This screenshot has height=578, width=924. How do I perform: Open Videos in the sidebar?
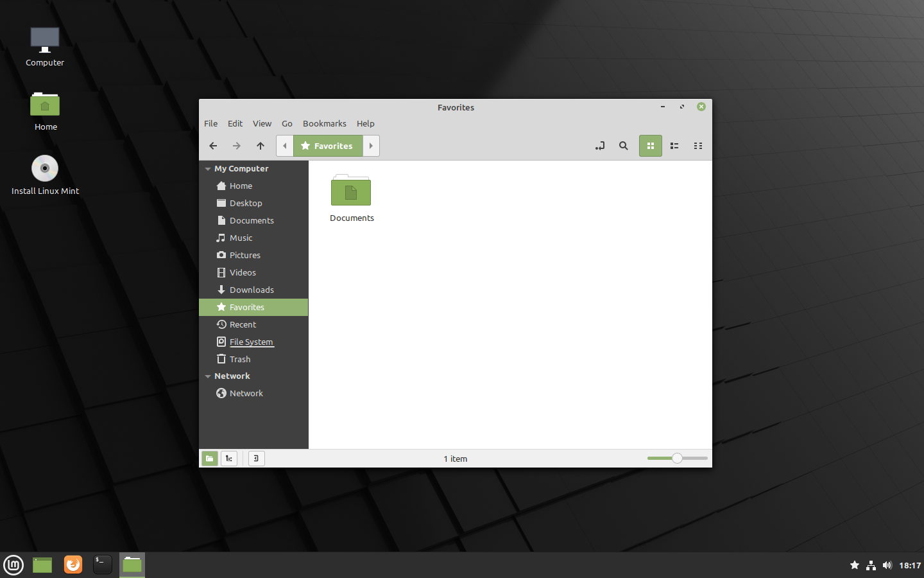tap(253, 272)
